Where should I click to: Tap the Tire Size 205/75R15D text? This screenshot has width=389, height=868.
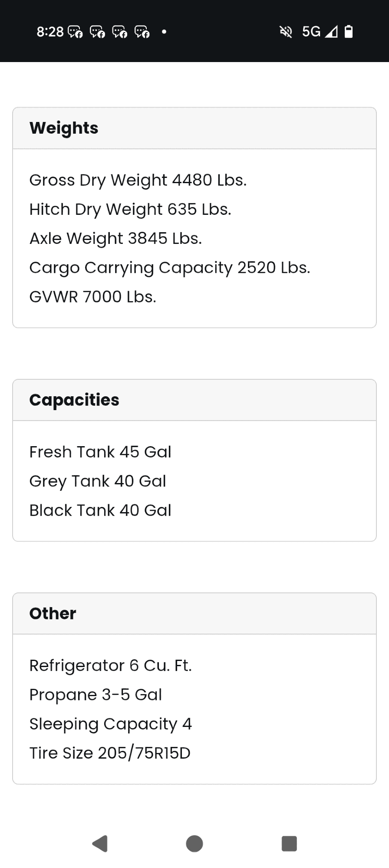110,753
